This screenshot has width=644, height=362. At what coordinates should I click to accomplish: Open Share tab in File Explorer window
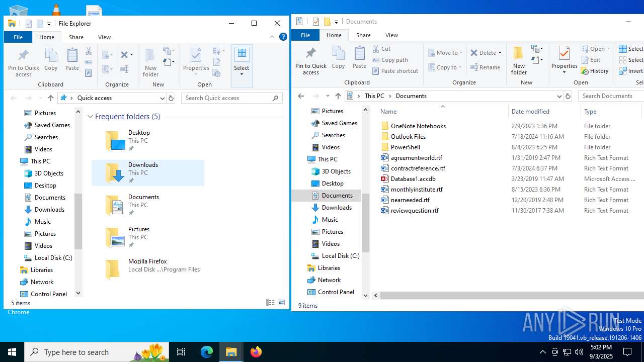click(x=76, y=37)
